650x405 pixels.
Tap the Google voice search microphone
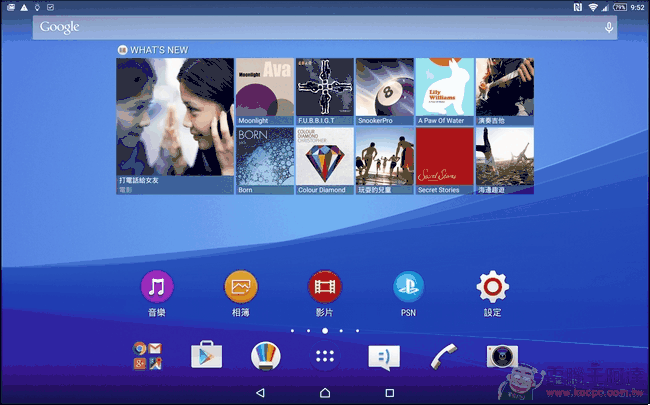[x=609, y=28]
